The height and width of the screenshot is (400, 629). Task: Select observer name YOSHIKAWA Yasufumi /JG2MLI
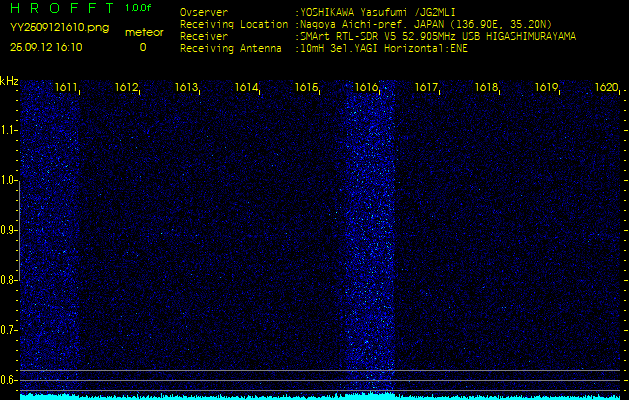[x=377, y=12]
